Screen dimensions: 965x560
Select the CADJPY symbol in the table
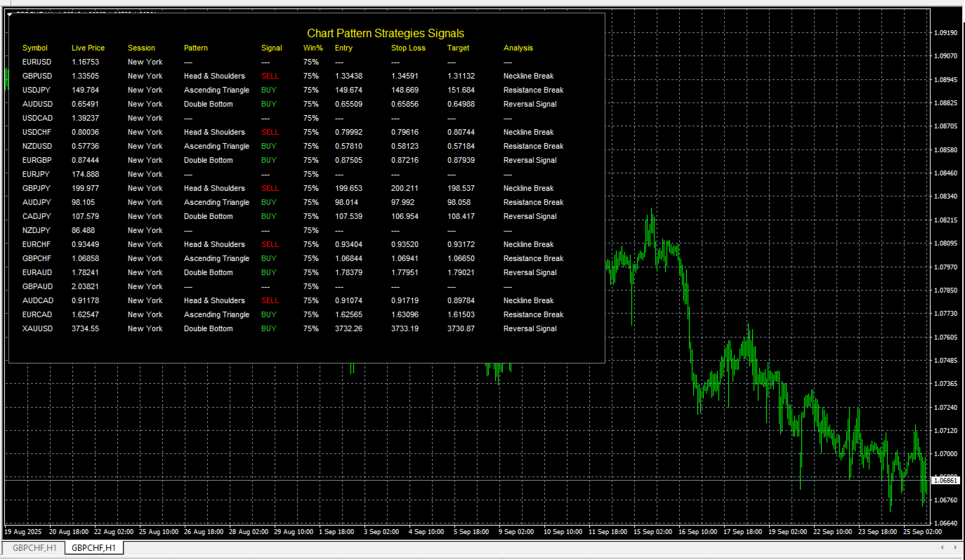coord(37,216)
